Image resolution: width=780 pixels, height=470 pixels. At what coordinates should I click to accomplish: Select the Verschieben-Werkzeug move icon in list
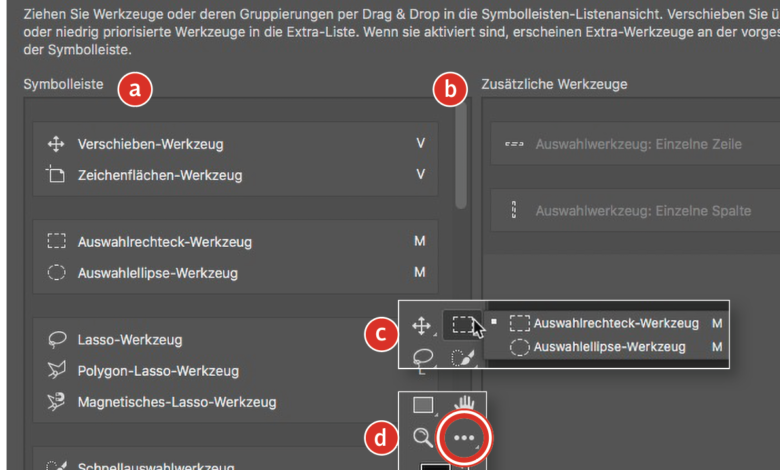tap(56, 144)
